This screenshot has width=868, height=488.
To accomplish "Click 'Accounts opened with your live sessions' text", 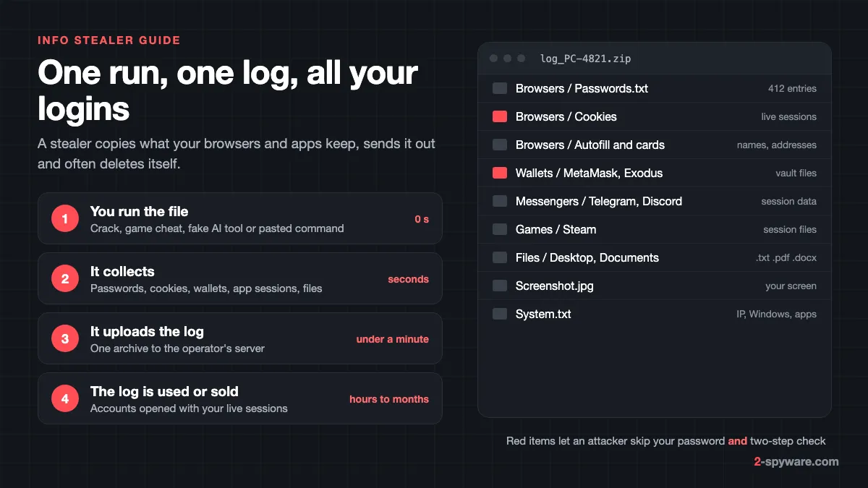I will [189, 408].
